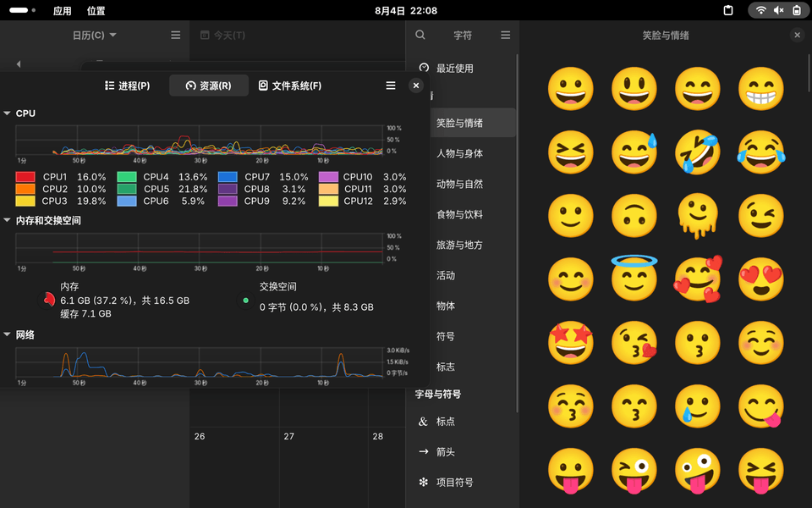Open the Characters hamburger menu
Viewport: 812px width, 508px height.
(505, 36)
